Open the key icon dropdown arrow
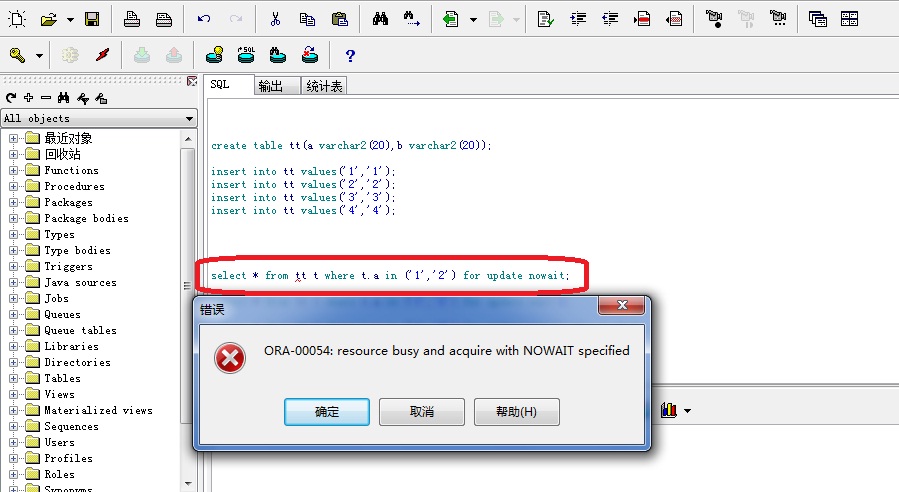This screenshot has width=899, height=492. click(39, 56)
